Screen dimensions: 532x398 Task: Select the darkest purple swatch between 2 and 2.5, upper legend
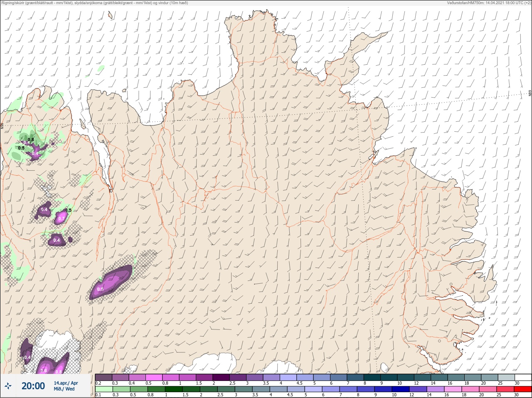(222, 377)
